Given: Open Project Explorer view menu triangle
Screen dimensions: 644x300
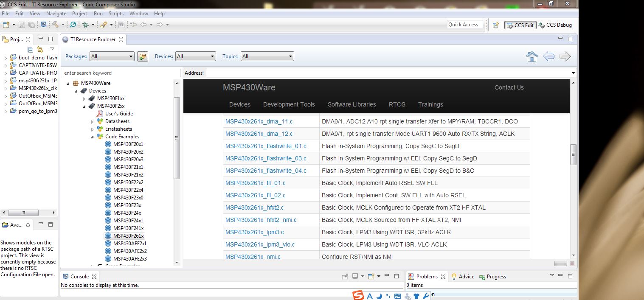Looking at the screenshot, I should coord(52,48).
